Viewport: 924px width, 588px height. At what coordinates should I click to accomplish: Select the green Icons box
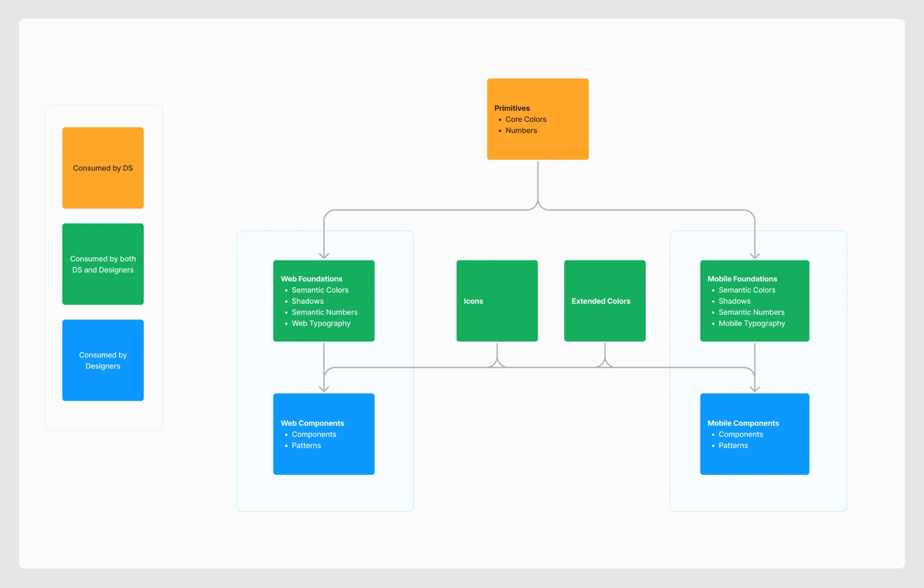pos(497,301)
